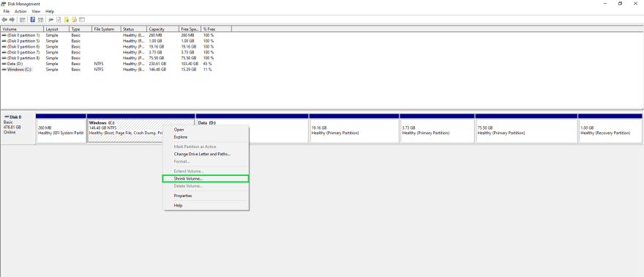The width and height of the screenshot is (644, 277).
Task: Open the View menu
Action: click(x=36, y=12)
